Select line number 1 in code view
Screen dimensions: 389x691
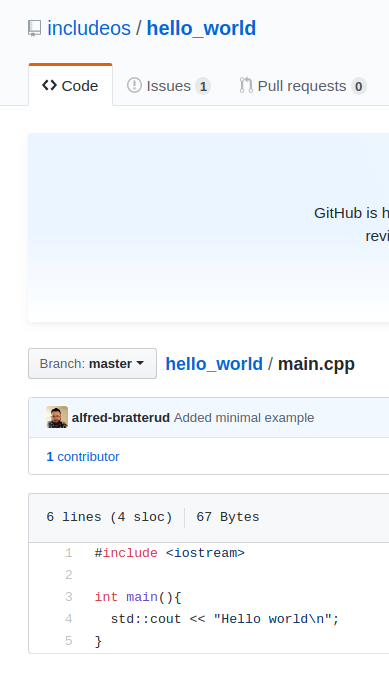[68, 553]
